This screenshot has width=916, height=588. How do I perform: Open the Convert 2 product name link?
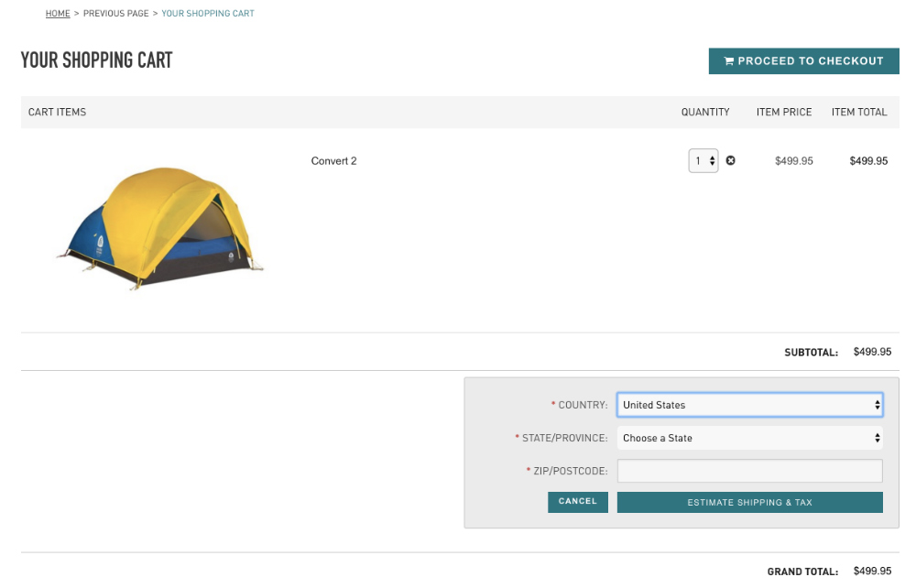333,161
